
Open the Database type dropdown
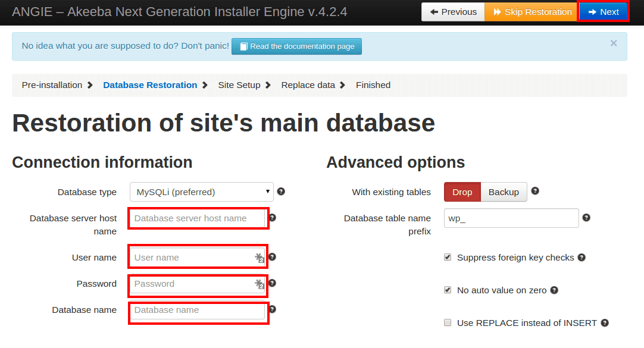pyautogui.click(x=201, y=192)
